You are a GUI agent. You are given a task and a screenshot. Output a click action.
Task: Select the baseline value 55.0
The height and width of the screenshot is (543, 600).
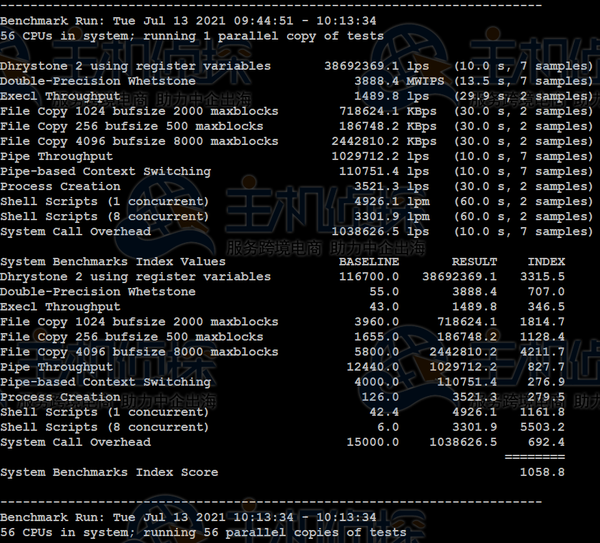tap(384, 292)
